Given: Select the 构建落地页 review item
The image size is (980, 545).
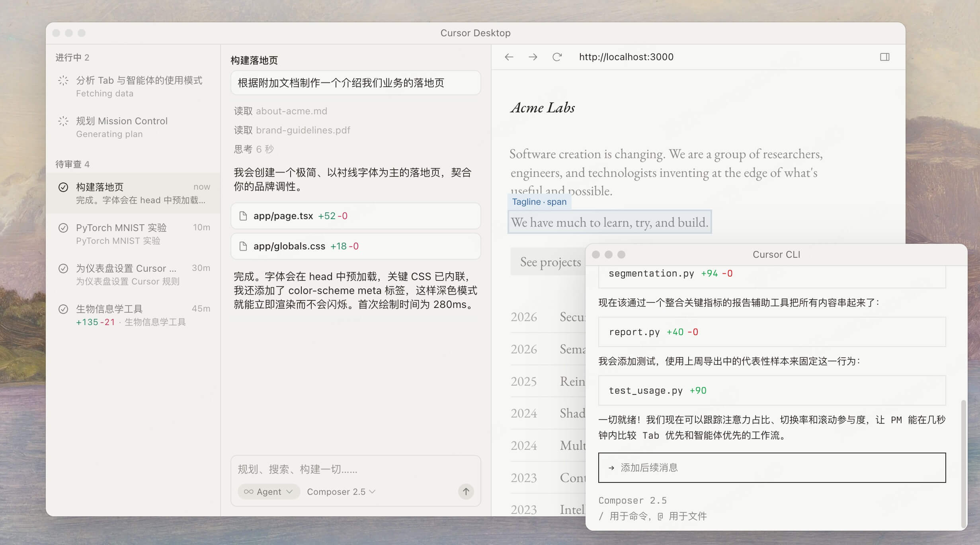Looking at the screenshot, I should (133, 193).
